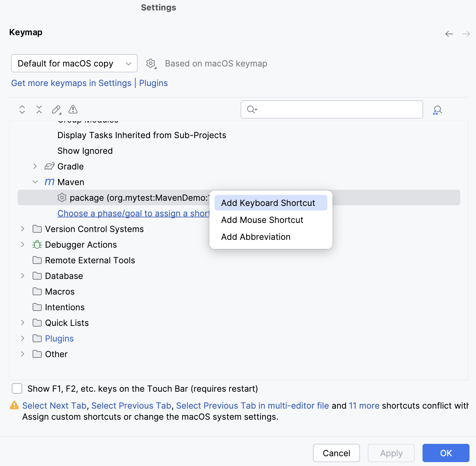Open find actions by shortcut icon
Image resolution: width=476 pixels, height=466 pixels.
tap(437, 109)
